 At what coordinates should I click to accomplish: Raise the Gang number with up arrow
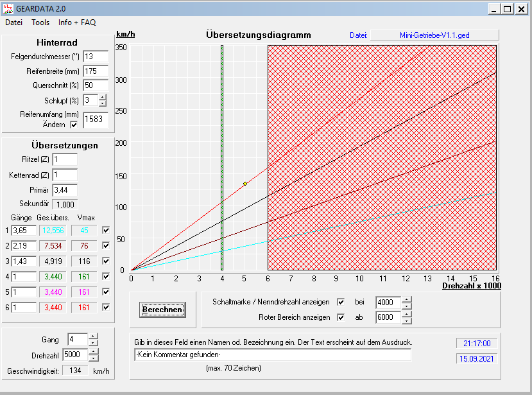click(x=93, y=337)
